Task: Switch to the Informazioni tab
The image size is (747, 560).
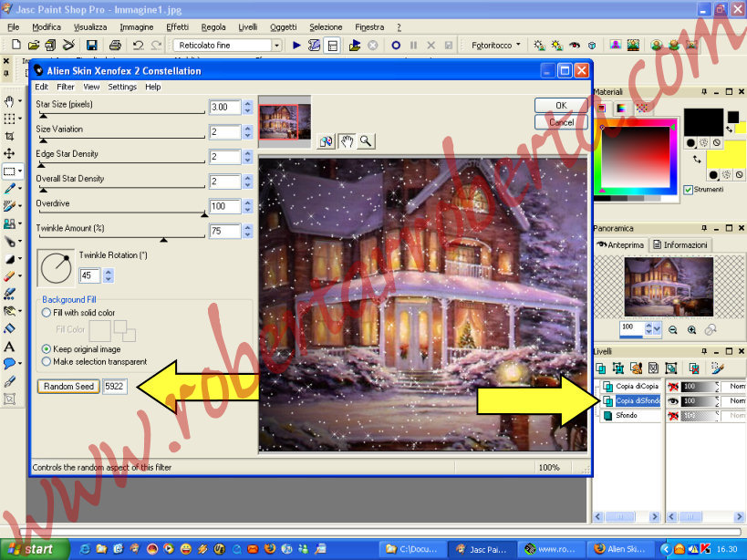Action: 680,244
